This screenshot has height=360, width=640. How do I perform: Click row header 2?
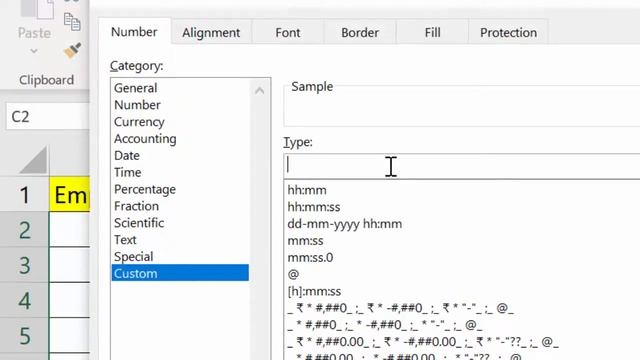point(24,229)
